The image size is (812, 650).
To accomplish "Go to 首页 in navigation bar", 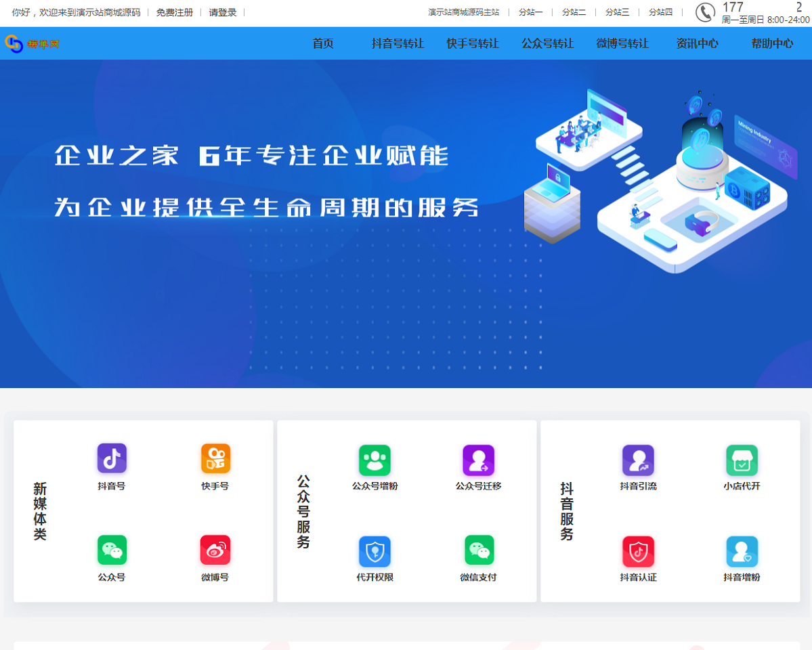I will pos(323,43).
